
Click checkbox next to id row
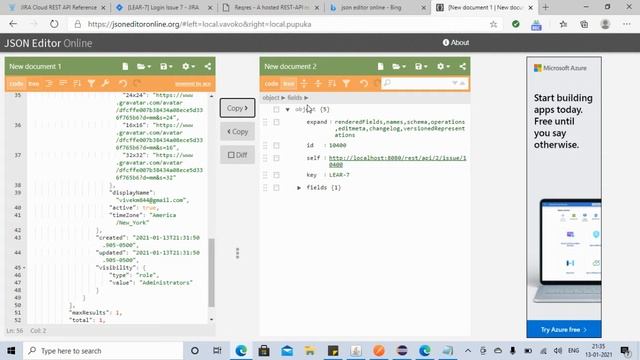(276, 145)
